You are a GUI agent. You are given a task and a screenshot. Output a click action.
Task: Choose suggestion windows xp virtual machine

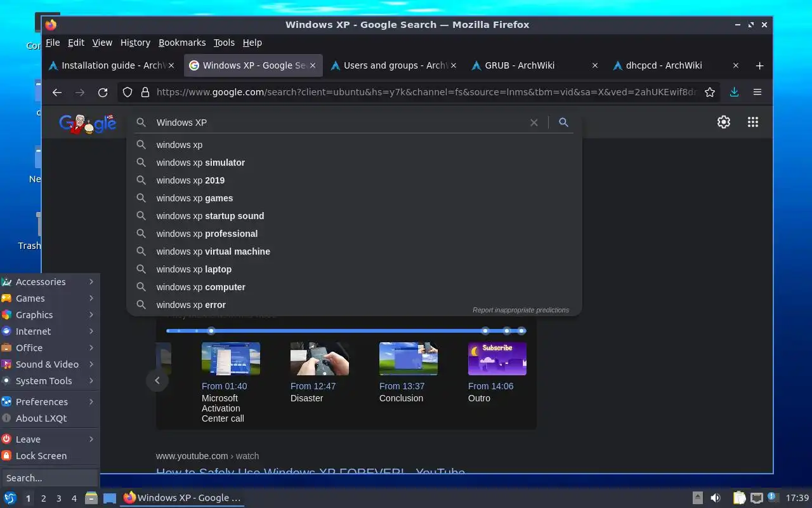coord(354,251)
